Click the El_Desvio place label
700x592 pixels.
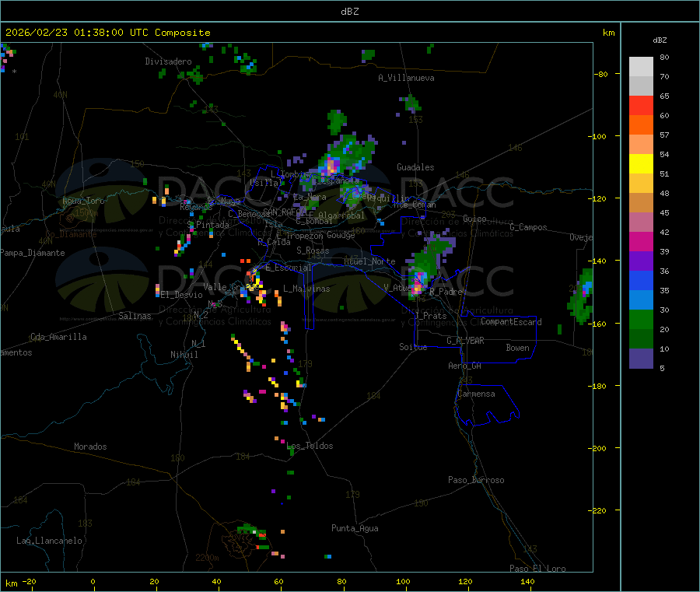tap(182, 295)
